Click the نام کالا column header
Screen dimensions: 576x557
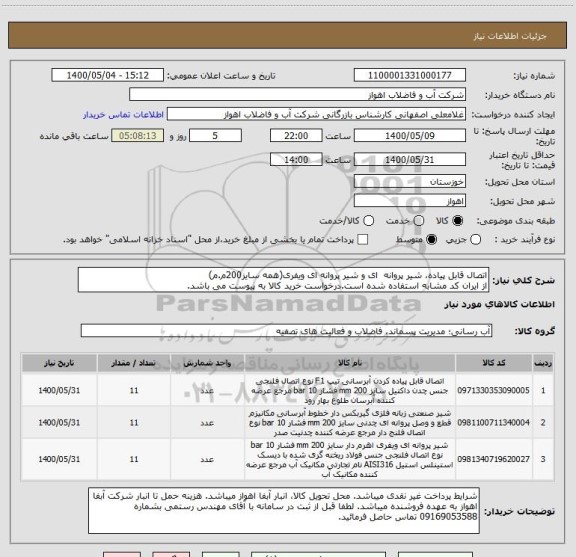[x=350, y=363]
